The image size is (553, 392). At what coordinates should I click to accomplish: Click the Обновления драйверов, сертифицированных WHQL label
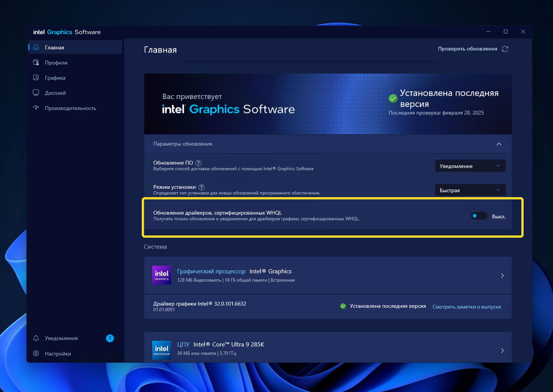point(218,213)
